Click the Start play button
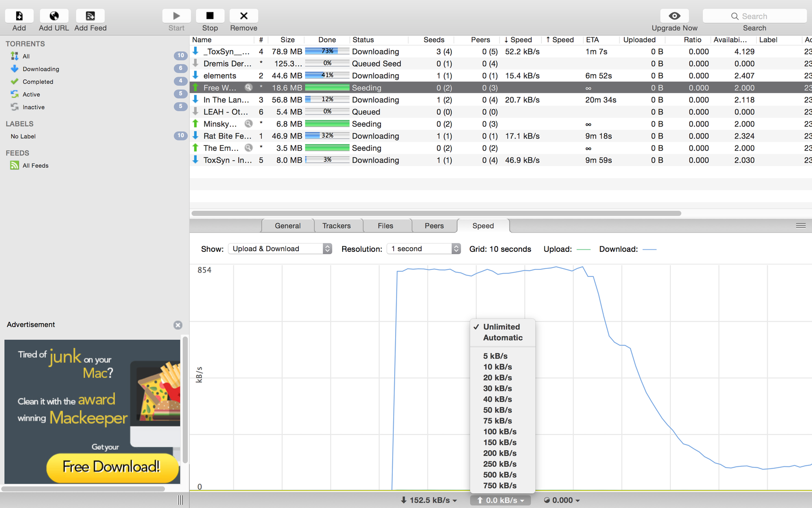The height and width of the screenshot is (508, 812). (x=176, y=16)
